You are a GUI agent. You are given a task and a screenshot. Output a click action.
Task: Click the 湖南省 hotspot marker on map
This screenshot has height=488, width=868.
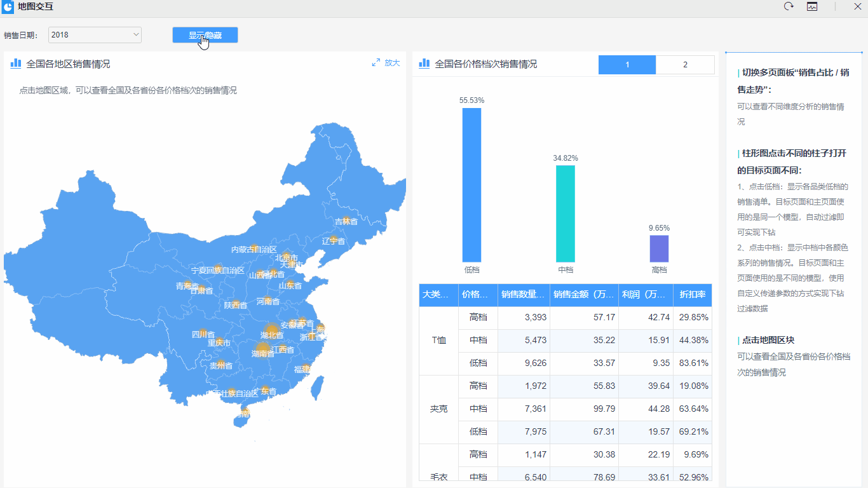263,348
